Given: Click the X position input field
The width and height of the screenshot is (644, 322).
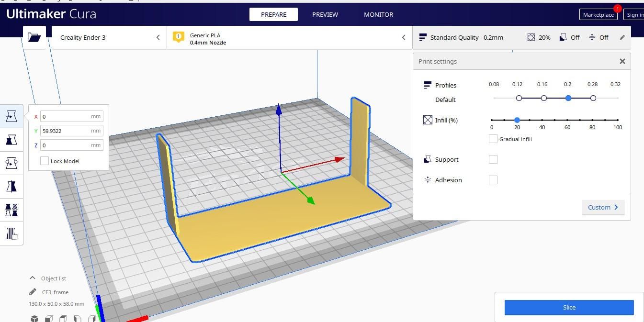Looking at the screenshot, I should [x=71, y=116].
